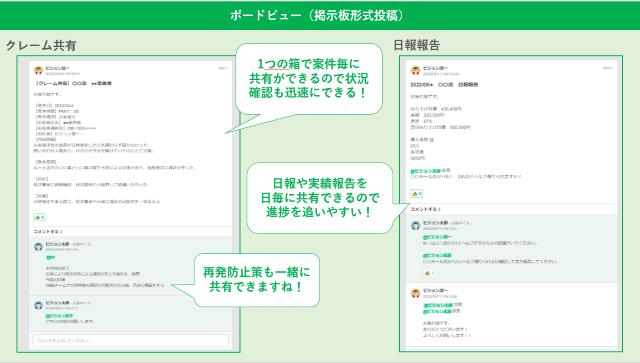Open ビジョン太郎's avatar in the 日報報告 comments

click(416, 225)
